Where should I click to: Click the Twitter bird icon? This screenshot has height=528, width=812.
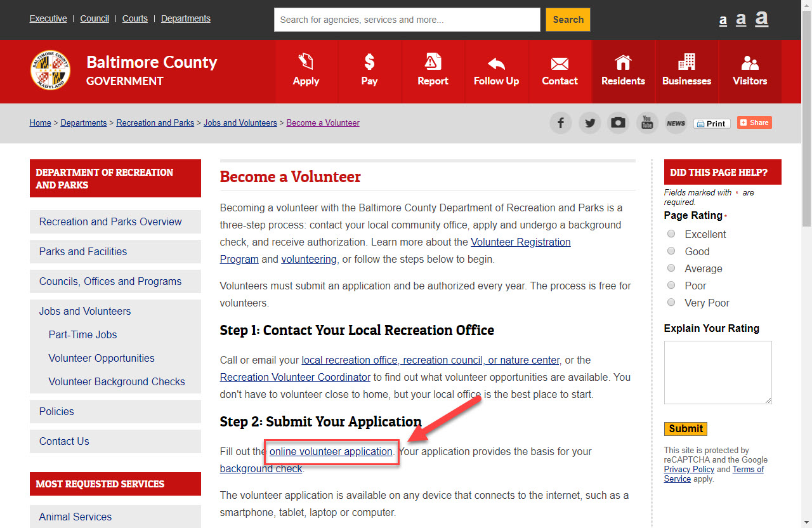pos(590,122)
